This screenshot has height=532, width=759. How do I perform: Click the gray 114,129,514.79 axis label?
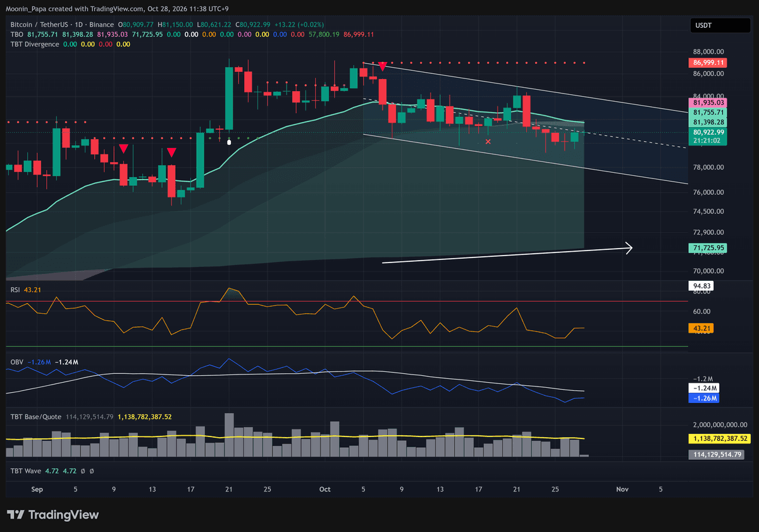click(717, 454)
